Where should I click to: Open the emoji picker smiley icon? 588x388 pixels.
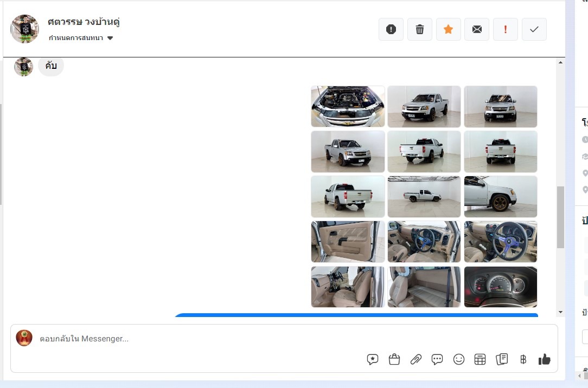point(458,359)
